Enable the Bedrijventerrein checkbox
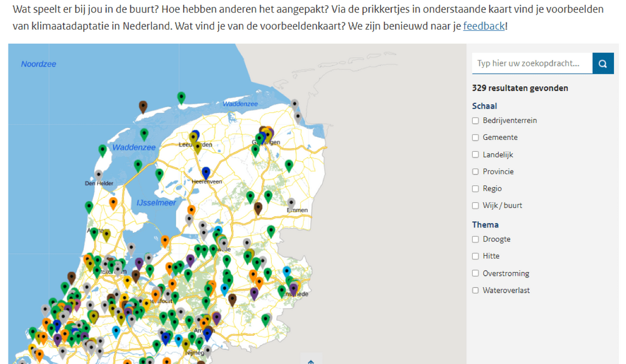The height and width of the screenshot is (364, 626). point(475,120)
